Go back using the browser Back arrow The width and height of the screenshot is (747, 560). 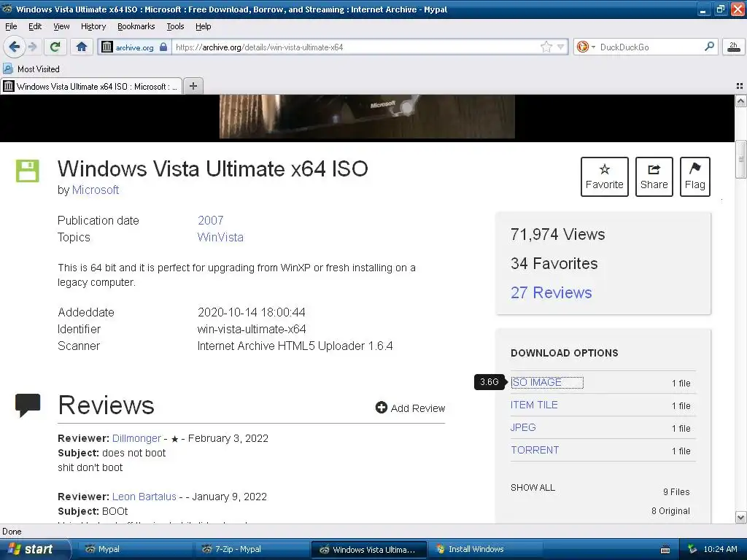pyautogui.click(x=14, y=47)
